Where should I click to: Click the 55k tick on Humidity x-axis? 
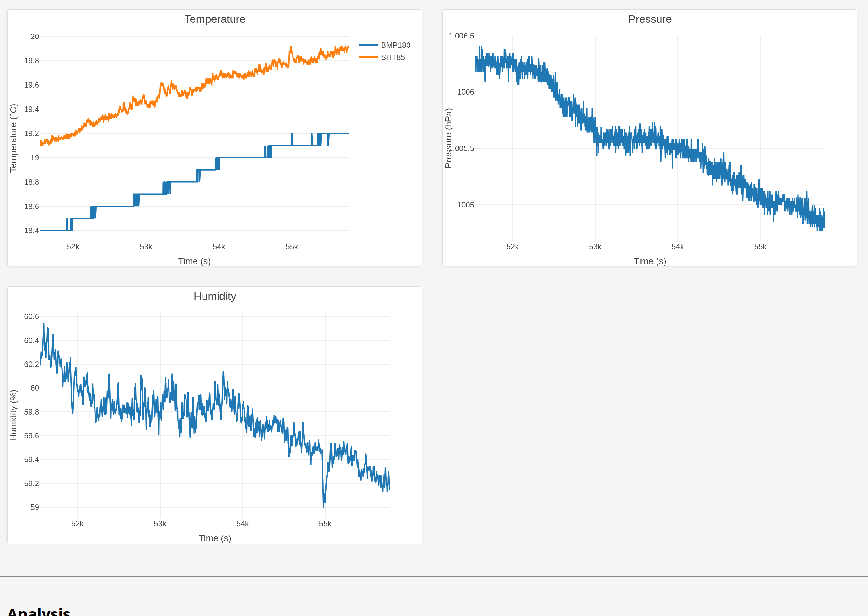[x=325, y=523]
